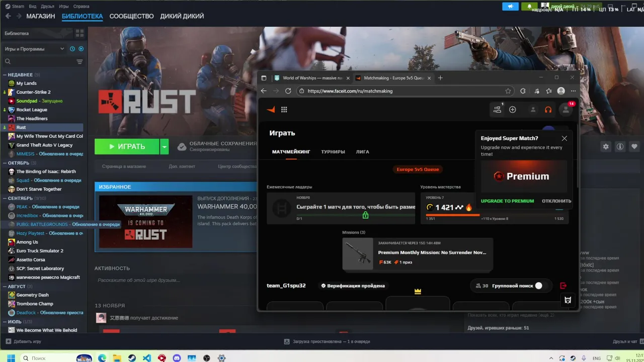644x362 pixels.
Task: Open a new browser tab
Action: (x=440, y=78)
